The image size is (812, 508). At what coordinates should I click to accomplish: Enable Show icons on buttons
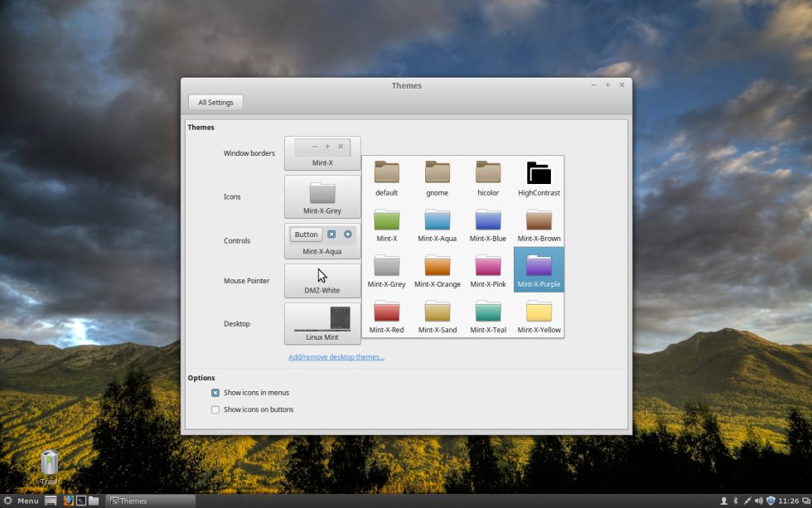tap(215, 409)
